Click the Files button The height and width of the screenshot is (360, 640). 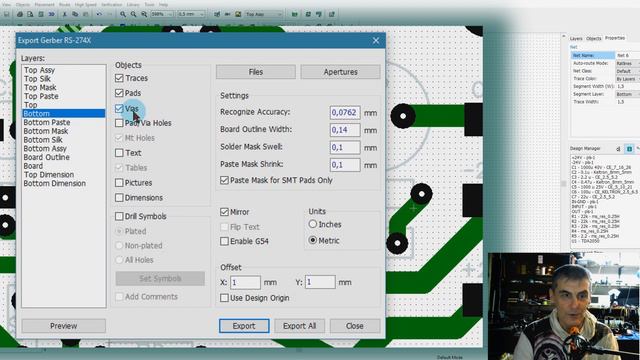click(256, 72)
